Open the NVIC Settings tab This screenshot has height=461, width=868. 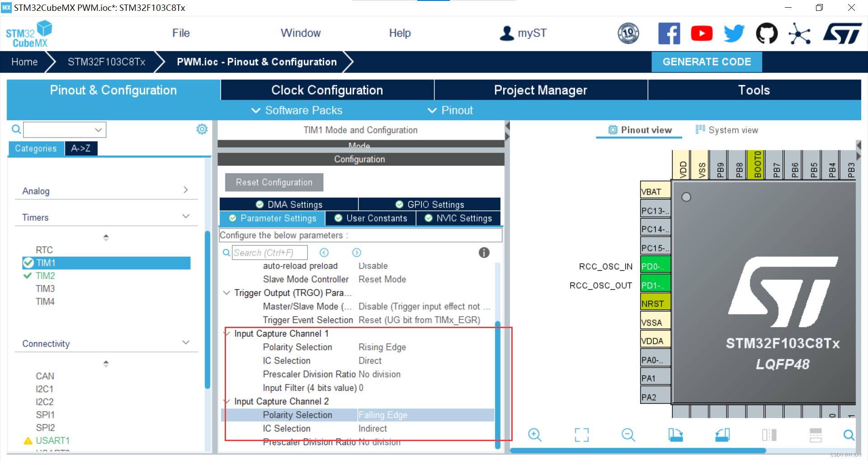click(458, 218)
